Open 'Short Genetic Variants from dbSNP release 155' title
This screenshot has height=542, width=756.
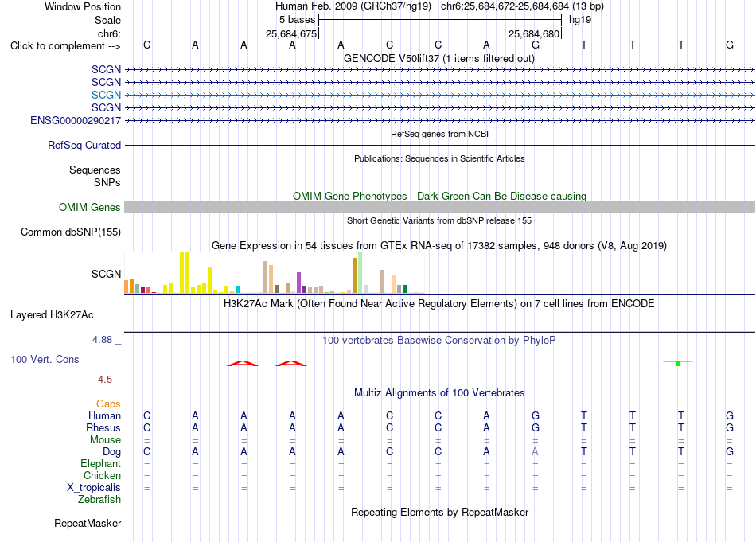439,220
